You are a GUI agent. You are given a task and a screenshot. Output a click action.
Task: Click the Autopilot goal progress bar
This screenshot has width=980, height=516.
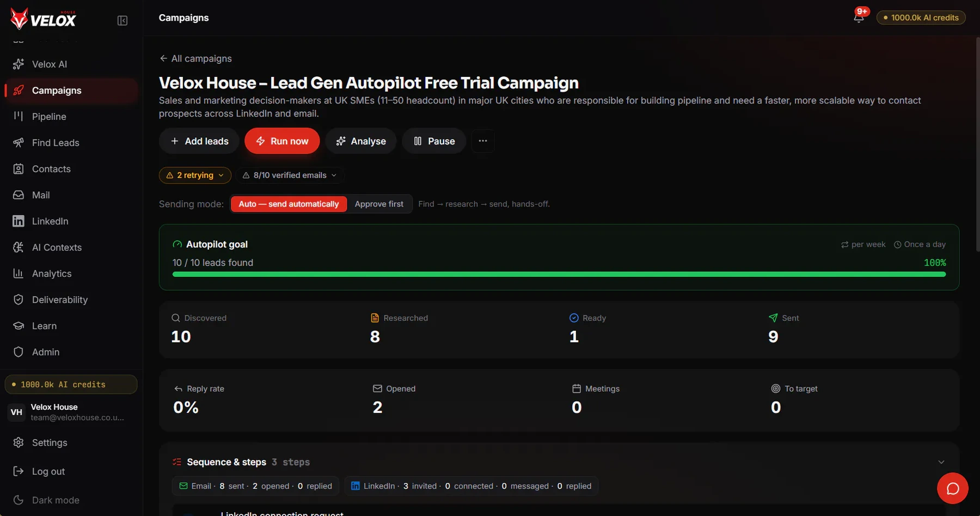point(559,274)
